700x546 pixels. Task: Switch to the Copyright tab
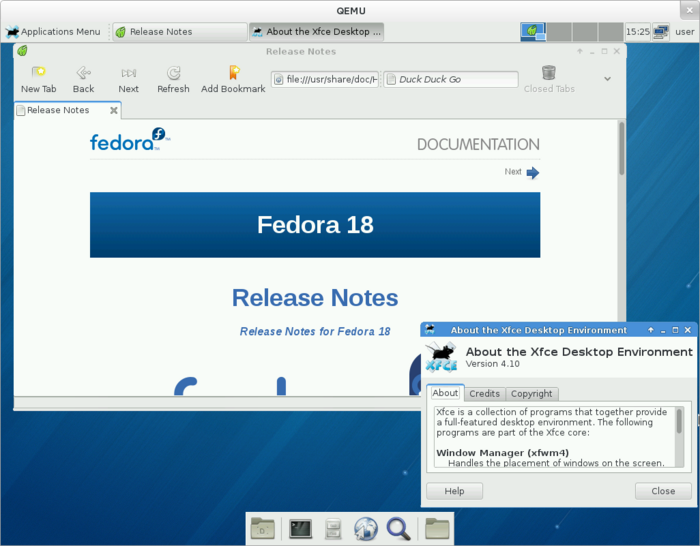pyautogui.click(x=531, y=394)
